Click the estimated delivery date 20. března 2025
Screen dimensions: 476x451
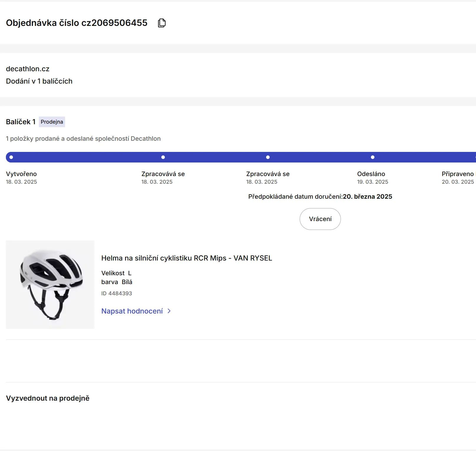[x=367, y=197]
